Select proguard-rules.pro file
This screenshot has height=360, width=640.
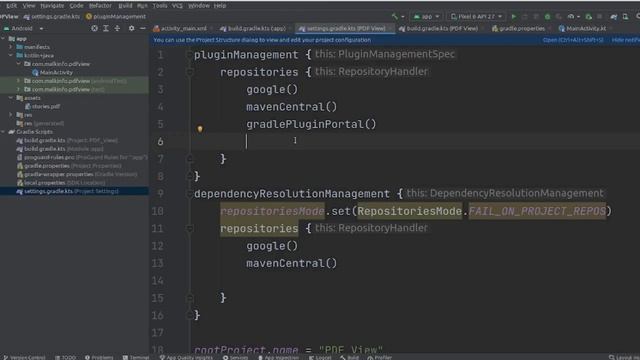(x=82, y=158)
